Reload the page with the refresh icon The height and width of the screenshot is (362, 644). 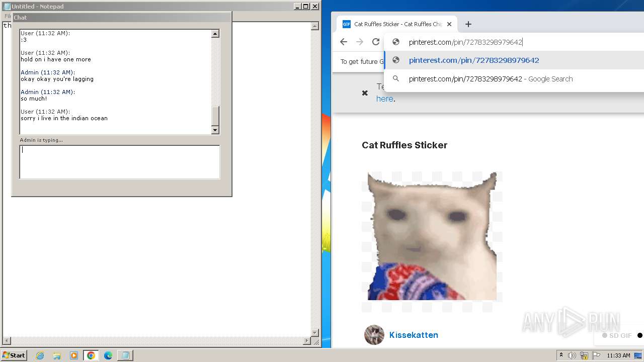(x=375, y=42)
